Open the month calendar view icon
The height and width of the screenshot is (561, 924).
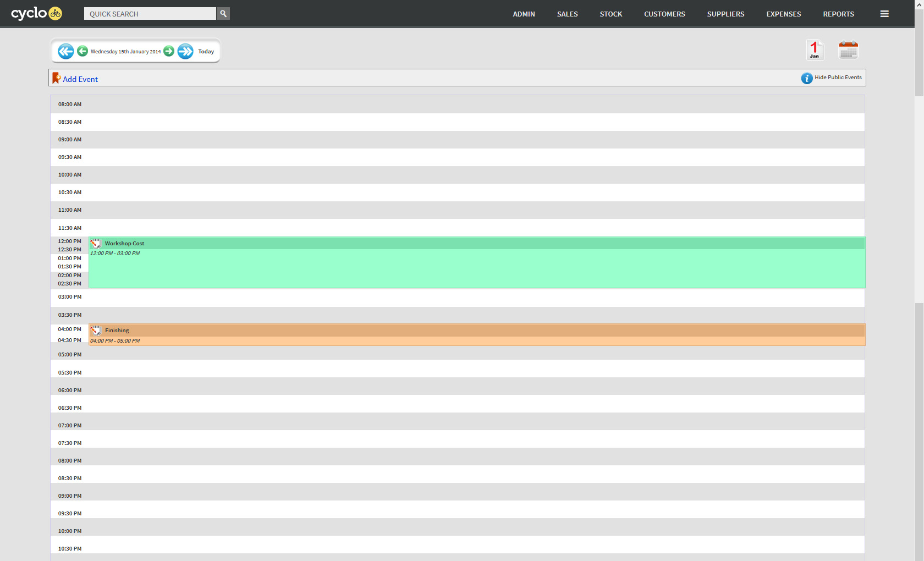pyautogui.click(x=848, y=50)
